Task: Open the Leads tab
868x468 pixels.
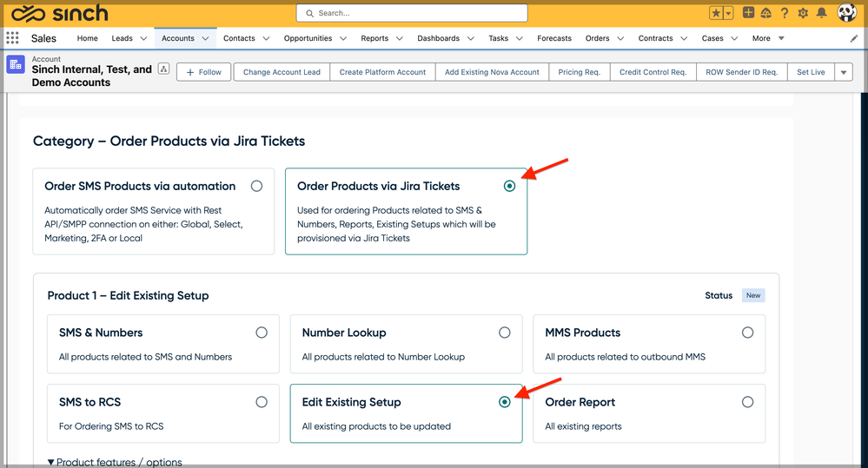Action: [122, 38]
